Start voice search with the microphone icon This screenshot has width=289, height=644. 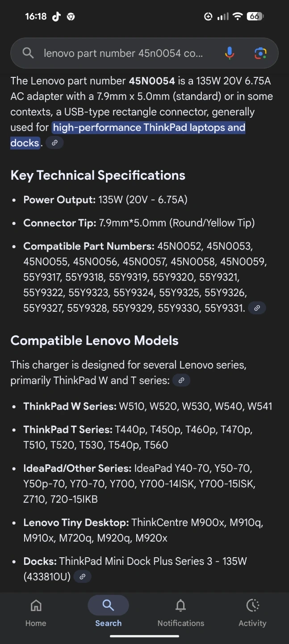coord(229,53)
